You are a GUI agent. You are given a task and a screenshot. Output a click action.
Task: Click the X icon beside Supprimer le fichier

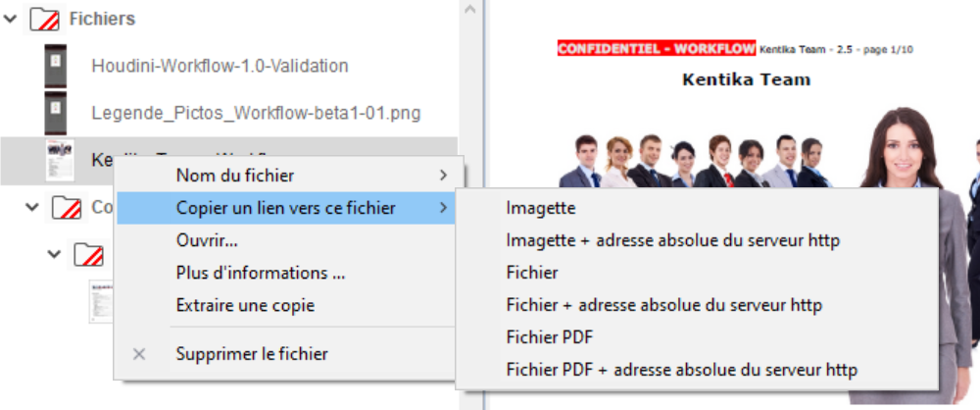pos(139,354)
